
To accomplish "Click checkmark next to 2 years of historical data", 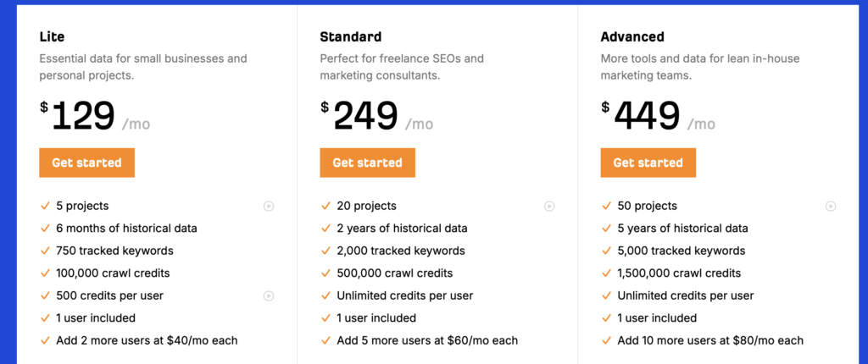I will tap(326, 229).
